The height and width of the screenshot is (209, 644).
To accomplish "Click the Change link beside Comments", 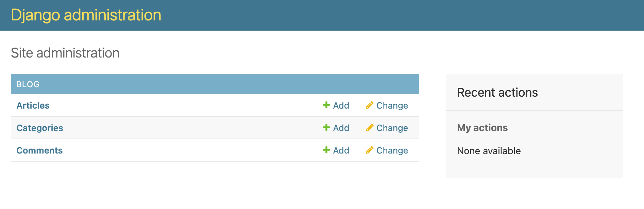I will coord(392,150).
